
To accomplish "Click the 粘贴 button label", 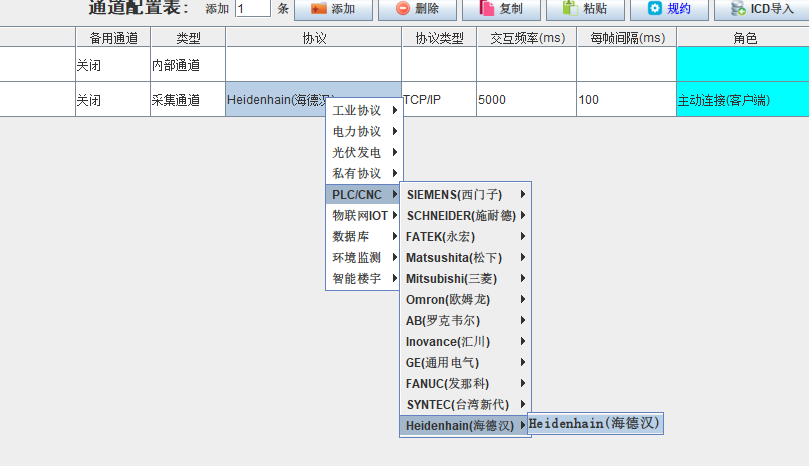I will tap(595, 9).
